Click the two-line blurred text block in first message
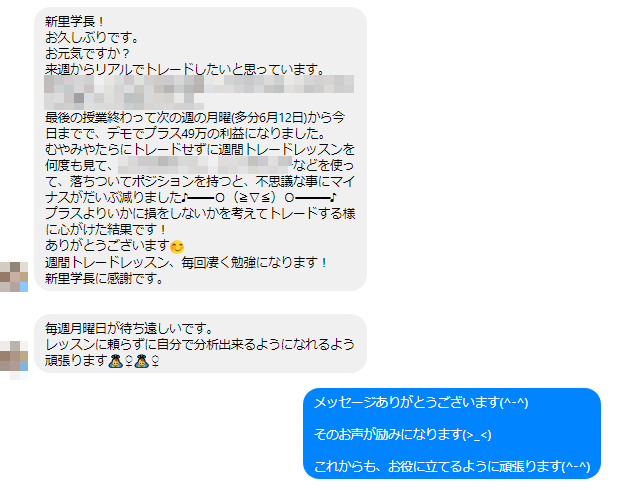This screenshot has height=490, width=623. click(x=199, y=92)
